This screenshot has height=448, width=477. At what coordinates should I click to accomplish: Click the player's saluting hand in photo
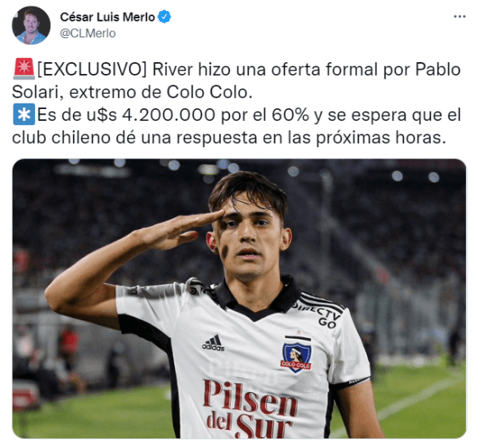[180, 228]
